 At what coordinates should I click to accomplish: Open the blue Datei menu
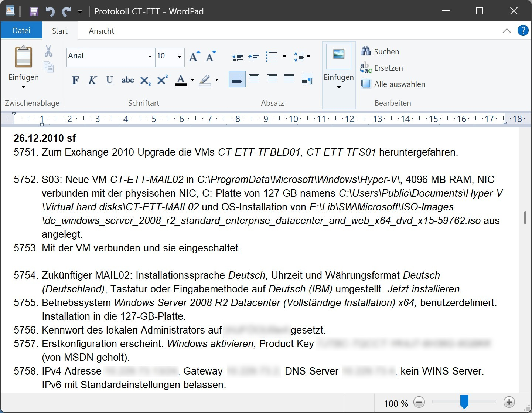(21, 30)
